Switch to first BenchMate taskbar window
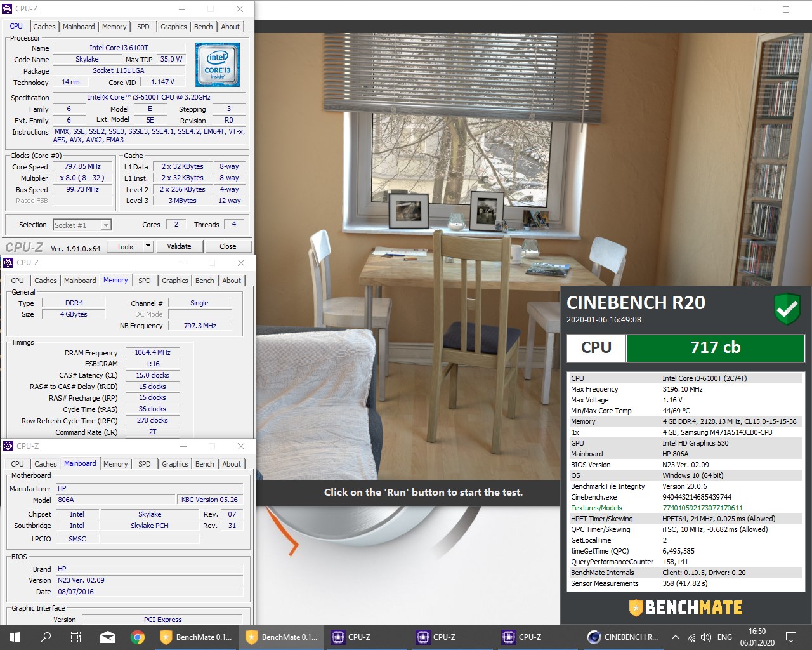 (x=195, y=637)
